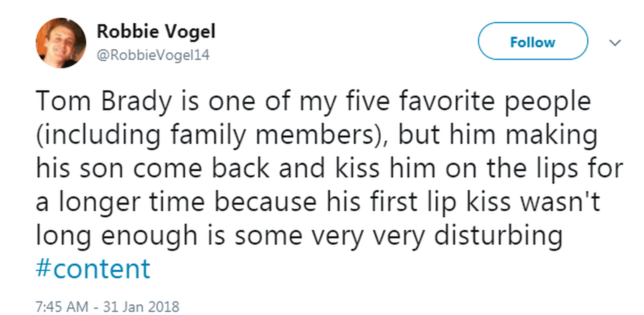Image resolution: width=644 pixels, height=315 pixels.
Task: Open the Robbie Vogel display name link
Action: 156,32
